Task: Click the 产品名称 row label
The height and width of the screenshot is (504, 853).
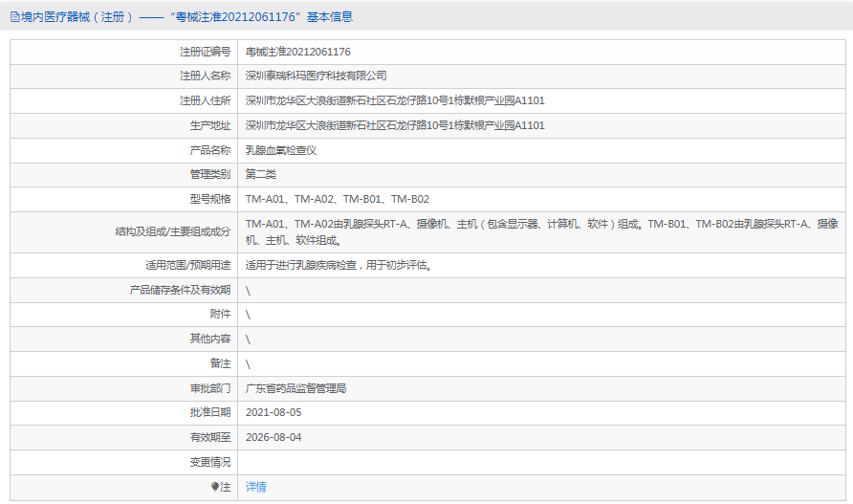Action: [210, 150]
